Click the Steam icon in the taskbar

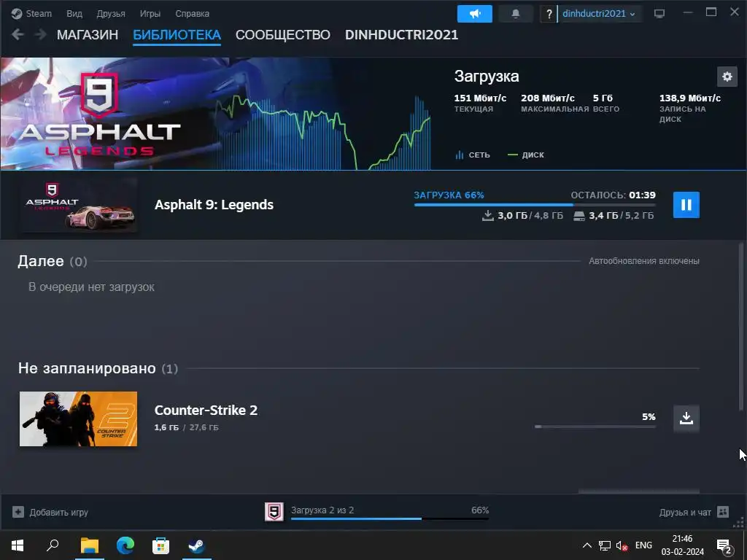tap(196, 545)
